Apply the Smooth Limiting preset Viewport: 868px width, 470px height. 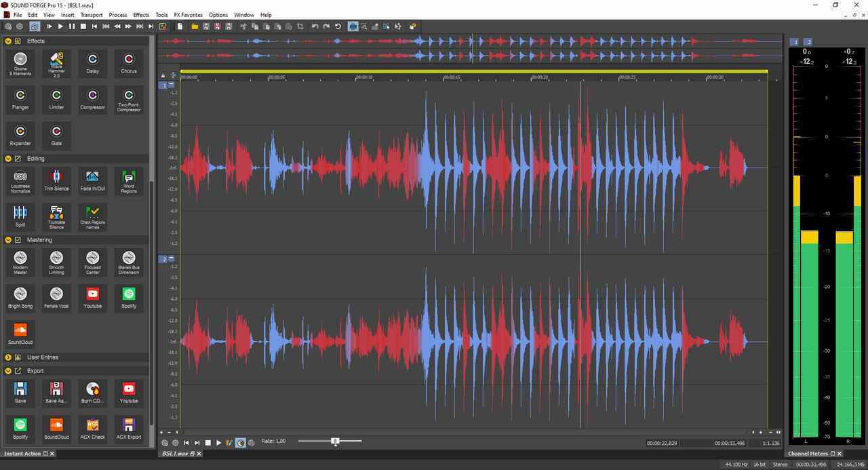(56, 262)
